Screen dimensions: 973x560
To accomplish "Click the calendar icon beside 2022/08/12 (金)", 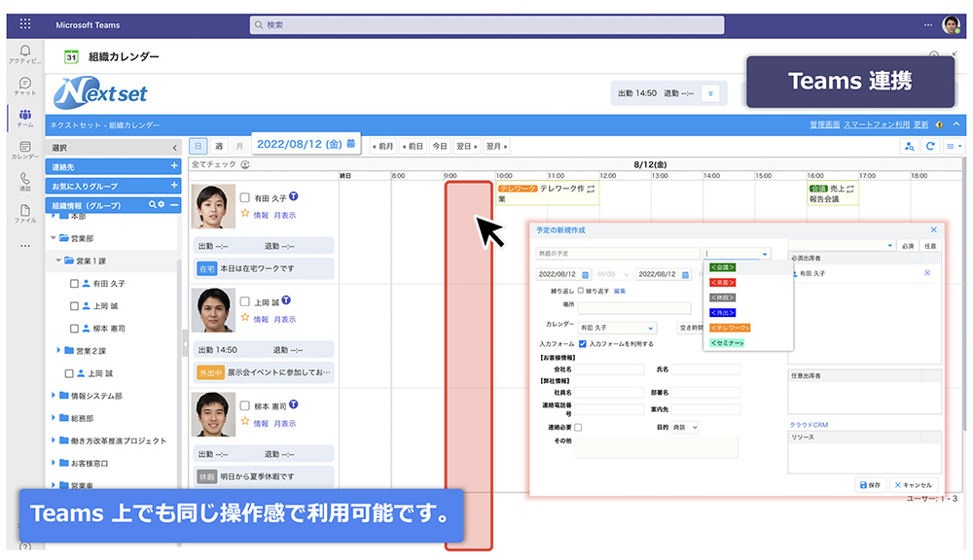I will click(x=350, y=143).
